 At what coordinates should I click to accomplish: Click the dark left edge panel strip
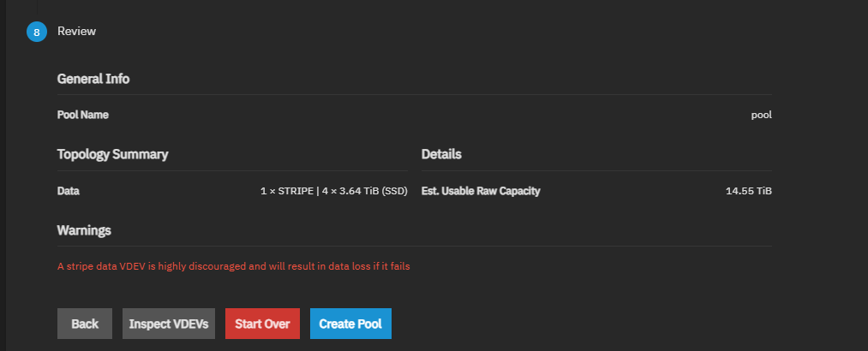(x=3, y=171)
